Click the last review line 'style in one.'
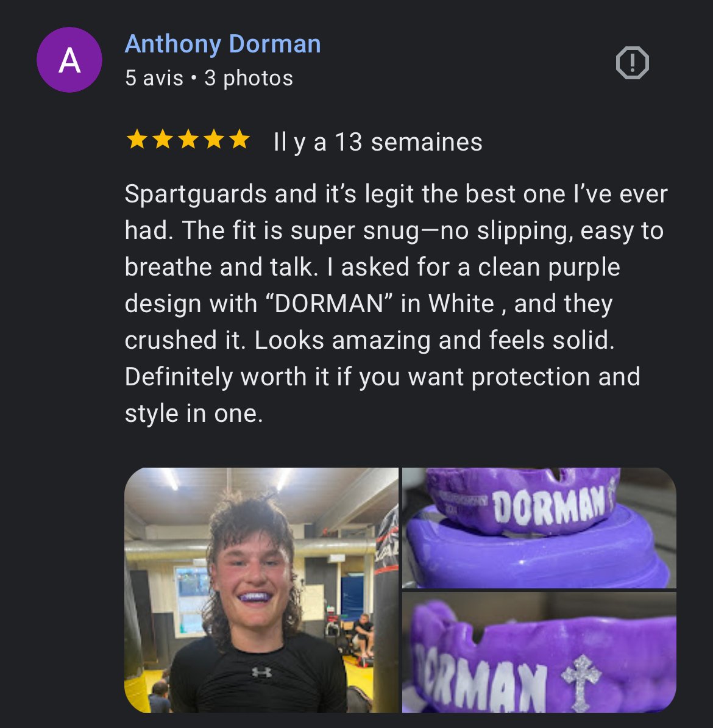The width and height of the screenshot is (713, 728). (x=194, y=413)
